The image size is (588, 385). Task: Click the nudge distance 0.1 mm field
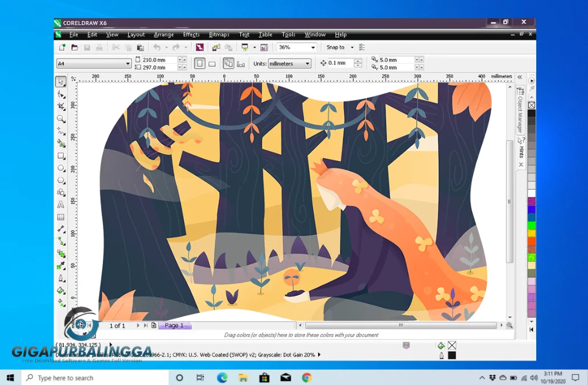340,63
